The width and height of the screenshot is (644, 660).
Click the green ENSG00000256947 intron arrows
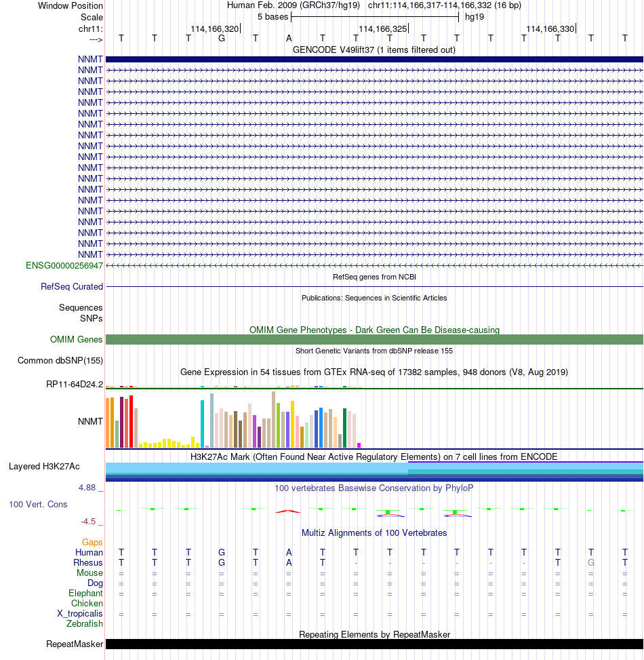tap(374, 266)
